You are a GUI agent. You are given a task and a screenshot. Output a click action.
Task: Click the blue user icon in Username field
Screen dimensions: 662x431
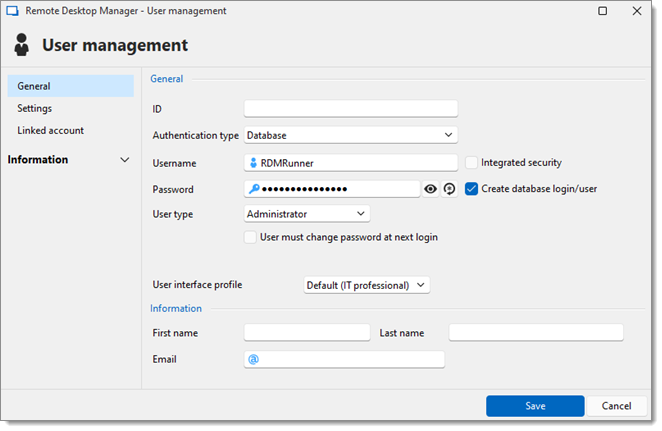click(x=253, y=163)
